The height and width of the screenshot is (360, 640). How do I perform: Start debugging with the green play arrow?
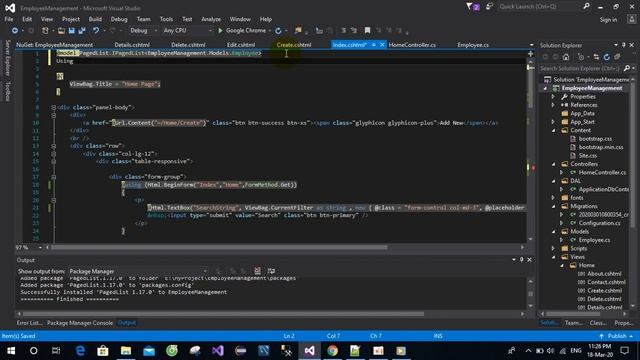[220, 31]
